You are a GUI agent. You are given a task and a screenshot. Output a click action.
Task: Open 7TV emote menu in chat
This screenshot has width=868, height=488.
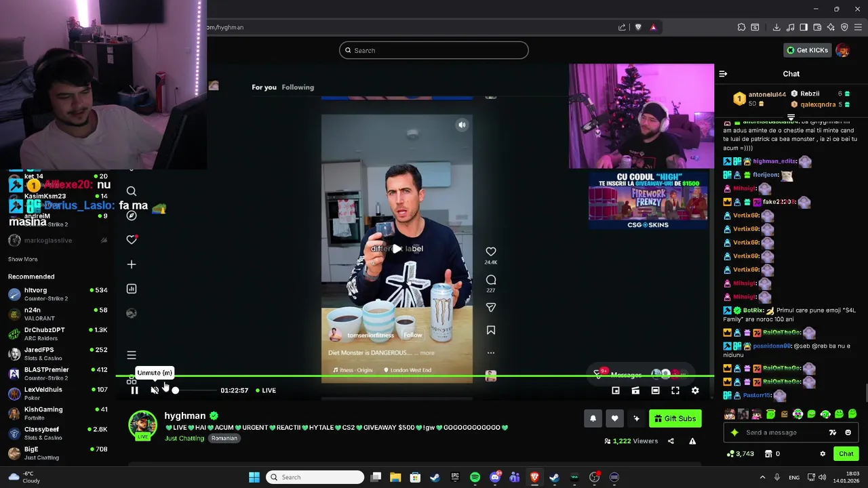[833, 432]
